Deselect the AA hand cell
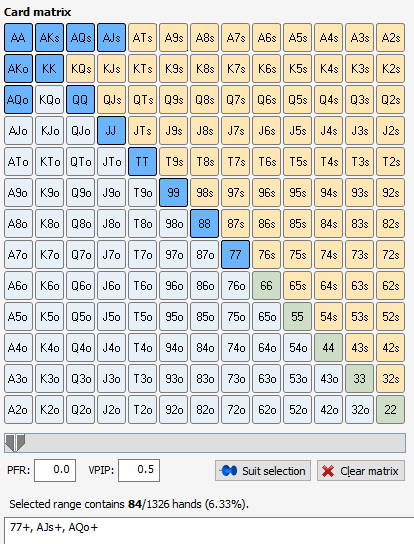This screenshot has height=544, width=414. point(18,37)
